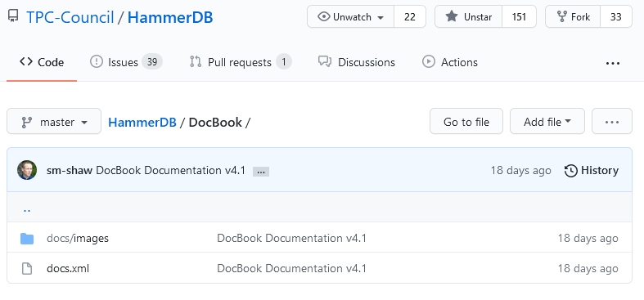This screenshot has height=300, width=644.
Task: Show more repository tabs via the ellipsis
Action: point(613,63)
